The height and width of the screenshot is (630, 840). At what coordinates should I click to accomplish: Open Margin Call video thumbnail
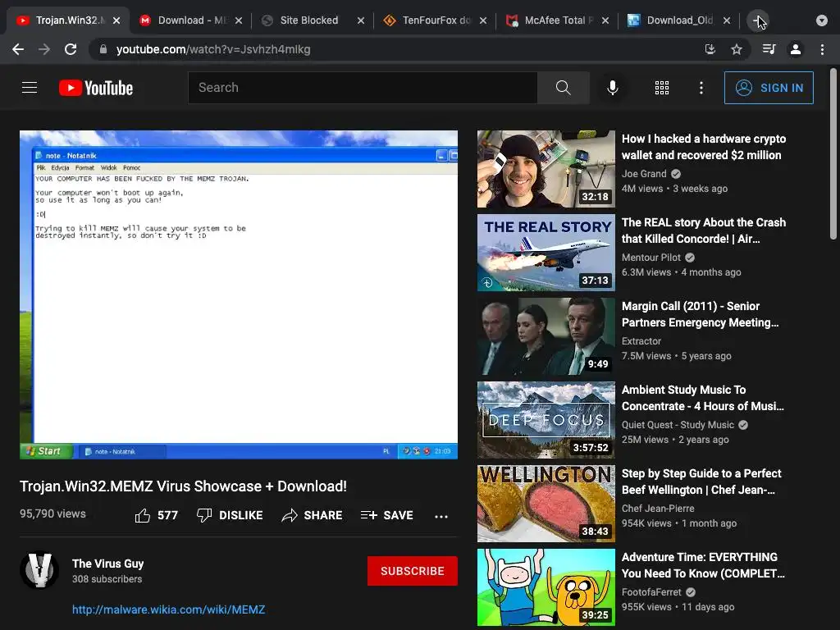coord(546,336)
